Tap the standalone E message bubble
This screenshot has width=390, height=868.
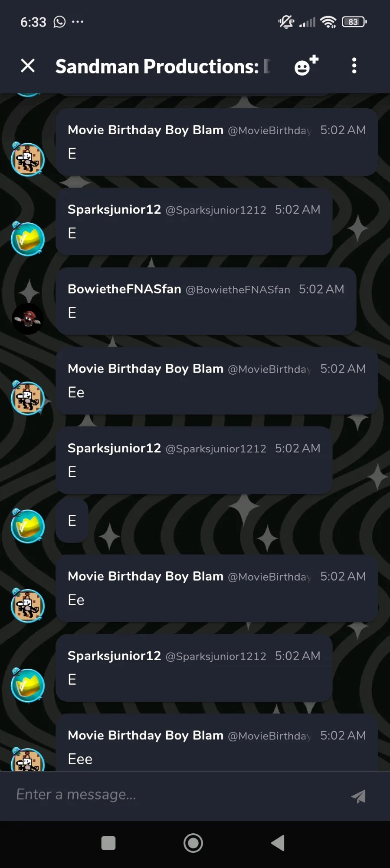72,521
